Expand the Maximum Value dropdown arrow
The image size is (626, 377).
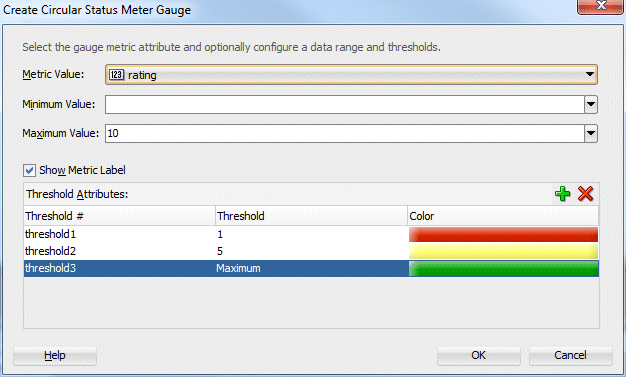click(591, 133)
